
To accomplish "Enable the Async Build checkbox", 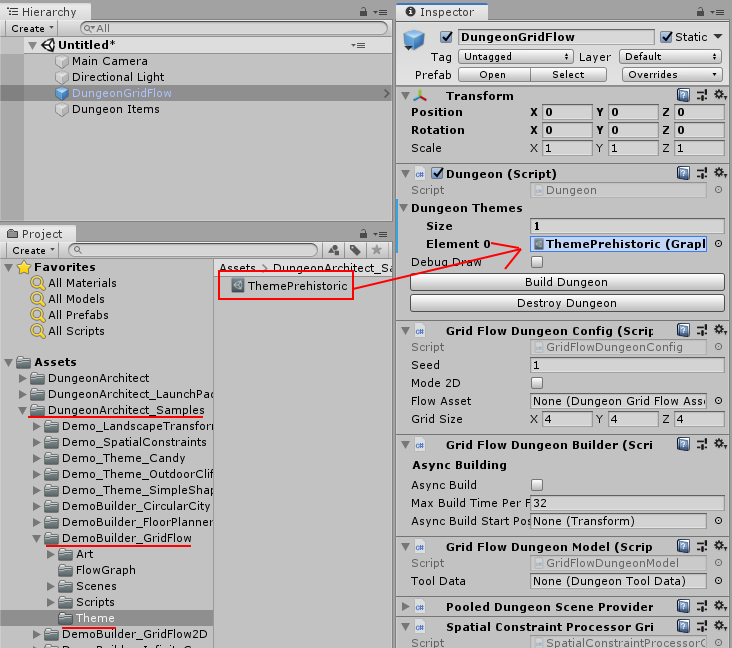I will [537, 485].
